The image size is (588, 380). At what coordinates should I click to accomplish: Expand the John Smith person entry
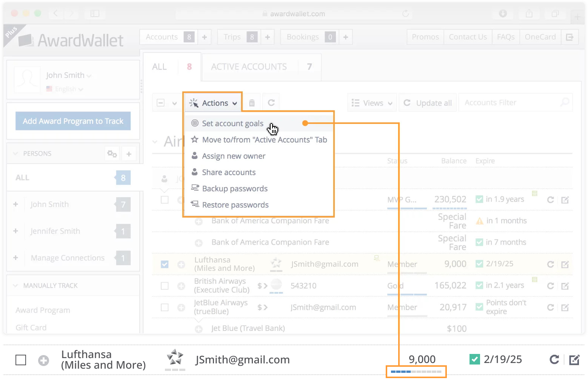[x=15, y=204]
